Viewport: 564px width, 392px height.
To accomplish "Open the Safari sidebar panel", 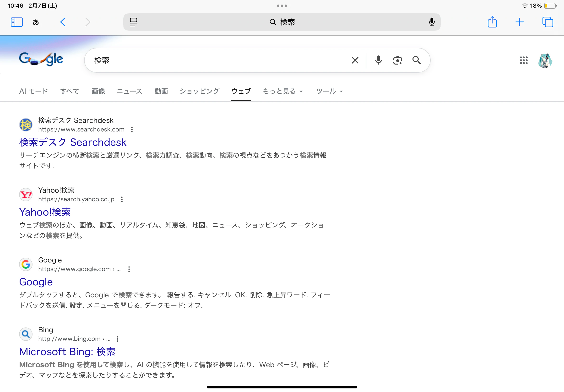I will coord(17,22).
